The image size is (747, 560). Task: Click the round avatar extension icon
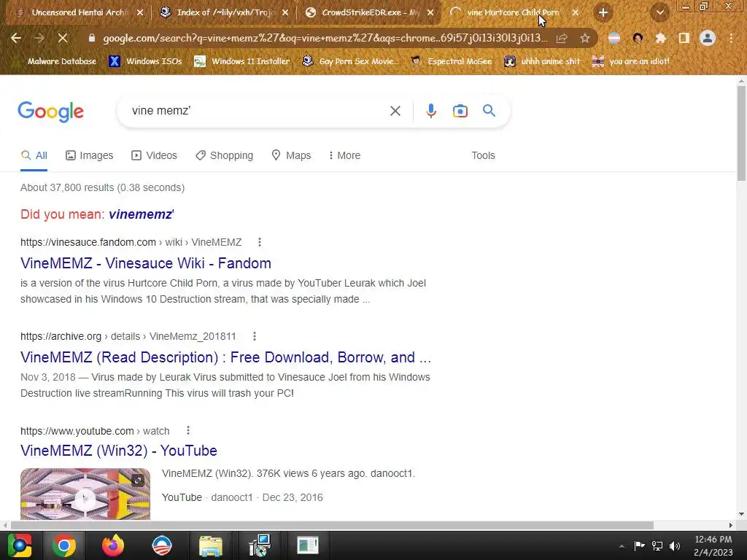tap(638, 38)
